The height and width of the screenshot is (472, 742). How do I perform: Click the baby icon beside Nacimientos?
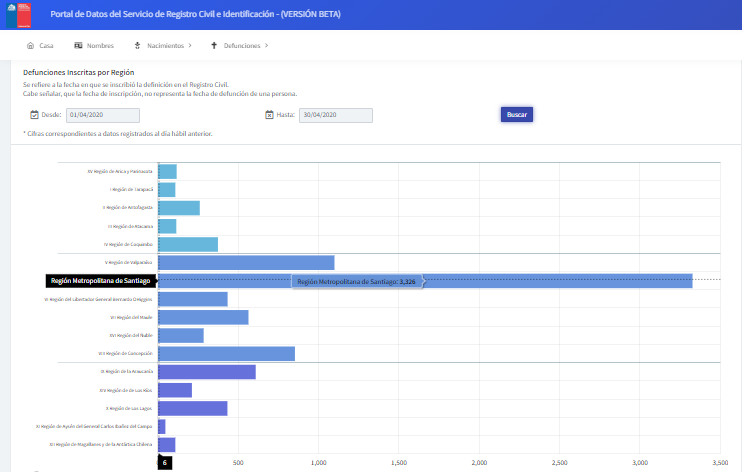136,46
